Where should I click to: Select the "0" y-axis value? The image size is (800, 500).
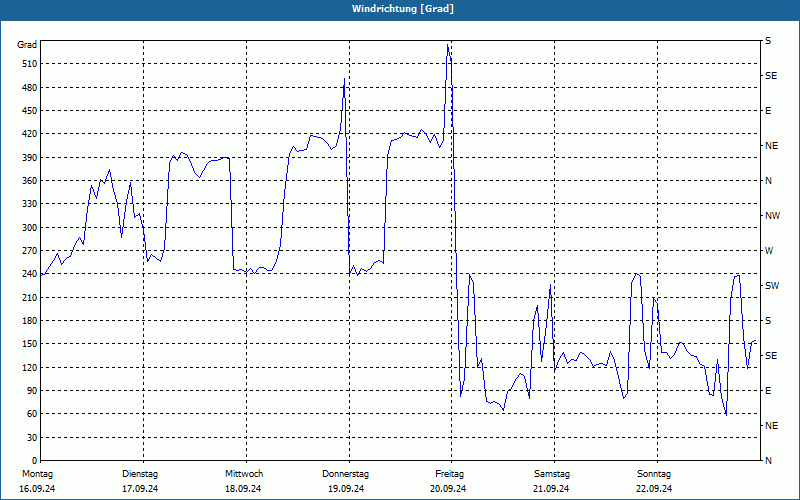tap(35, 461)
